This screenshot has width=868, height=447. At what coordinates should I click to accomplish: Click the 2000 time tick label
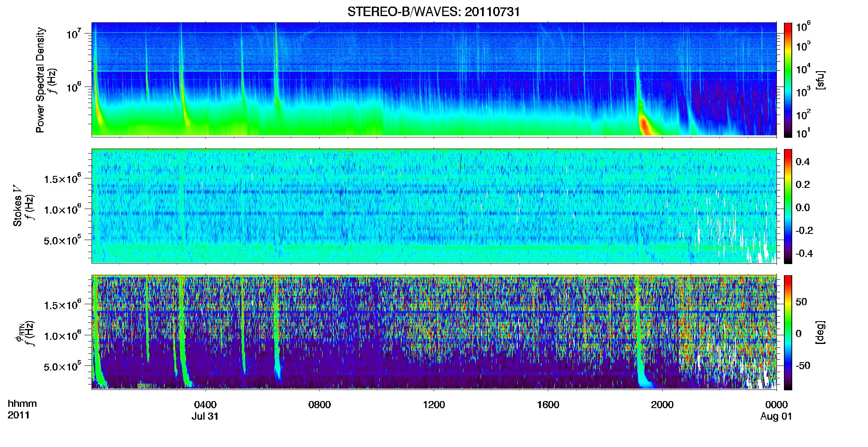662,405
